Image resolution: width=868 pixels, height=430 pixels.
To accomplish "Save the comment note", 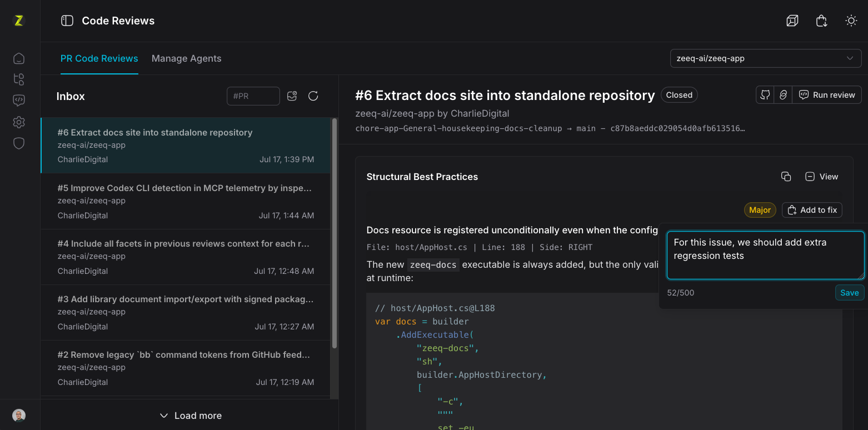I will pos(850,293).
